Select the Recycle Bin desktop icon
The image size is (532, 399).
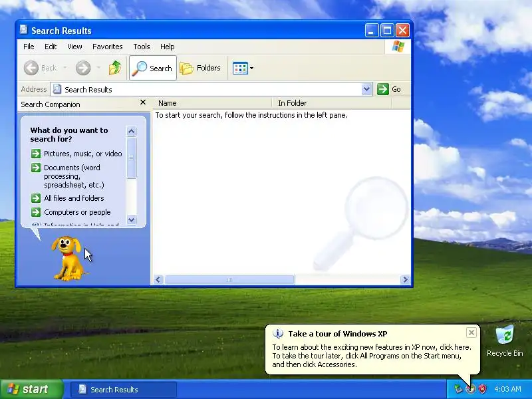pyautogui.click(x=505, y=341)
